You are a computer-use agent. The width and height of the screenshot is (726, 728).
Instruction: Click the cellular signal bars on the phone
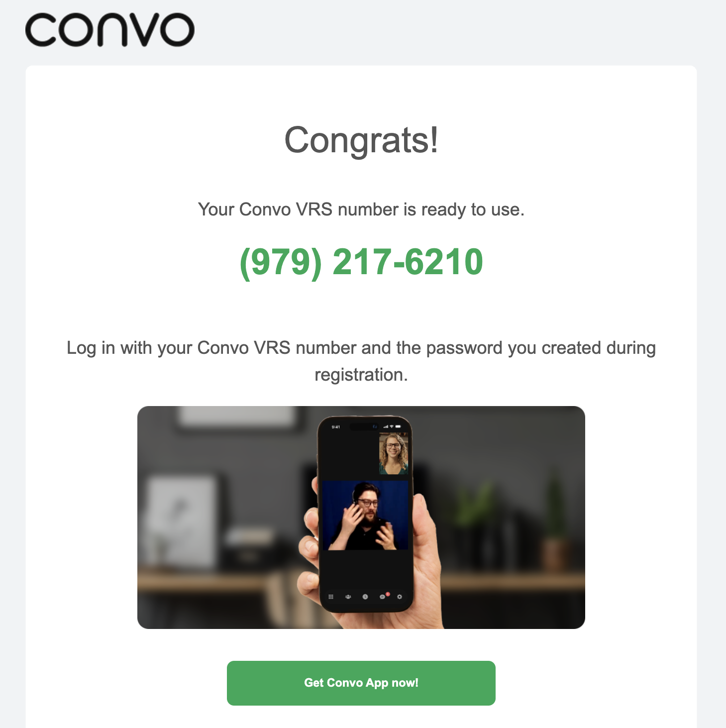(386, 426)
